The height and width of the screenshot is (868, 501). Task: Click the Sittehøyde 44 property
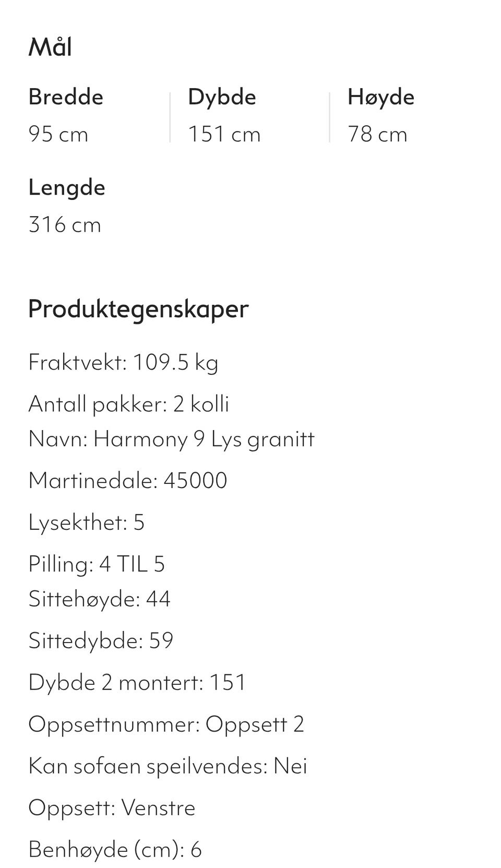99,599
